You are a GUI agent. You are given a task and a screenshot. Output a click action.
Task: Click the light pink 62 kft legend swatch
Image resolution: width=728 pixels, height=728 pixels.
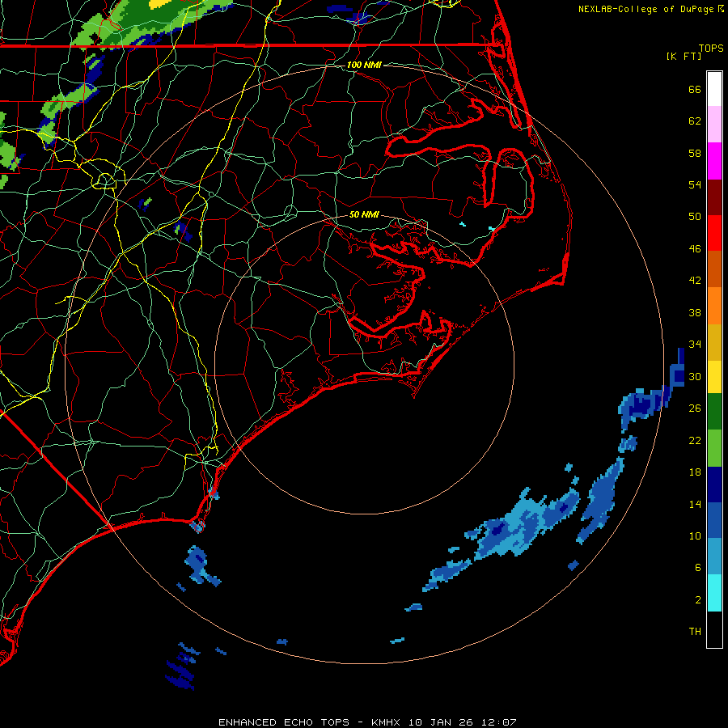coord(714,124)
